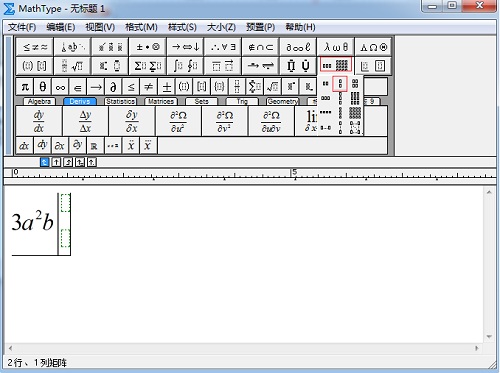Open the labeled arrow templates palette

click(261, 65)
